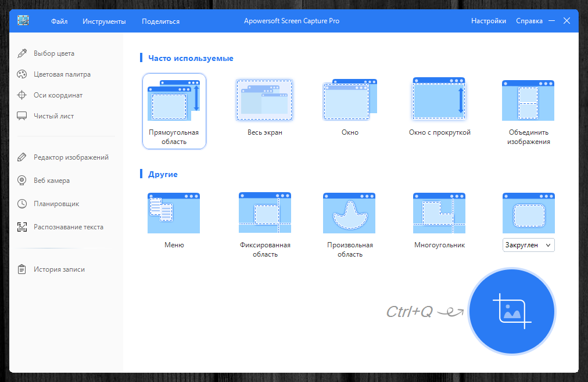
Task: Click the Apowersoft app logo icon
Action: point(23,20)
